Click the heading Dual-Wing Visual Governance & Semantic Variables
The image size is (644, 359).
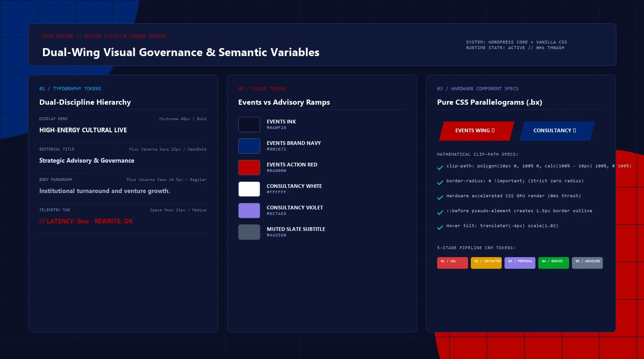[x=181, y=52]
